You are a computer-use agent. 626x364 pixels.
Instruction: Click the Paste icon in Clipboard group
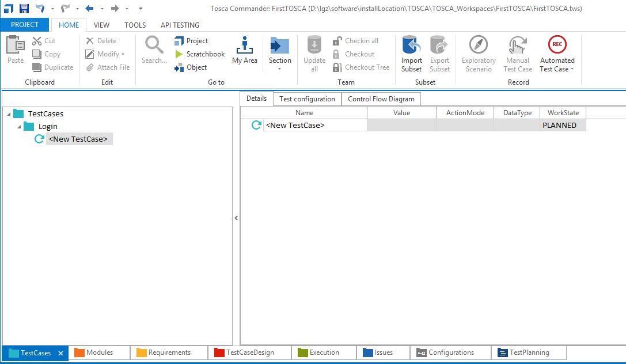(15, 45)
